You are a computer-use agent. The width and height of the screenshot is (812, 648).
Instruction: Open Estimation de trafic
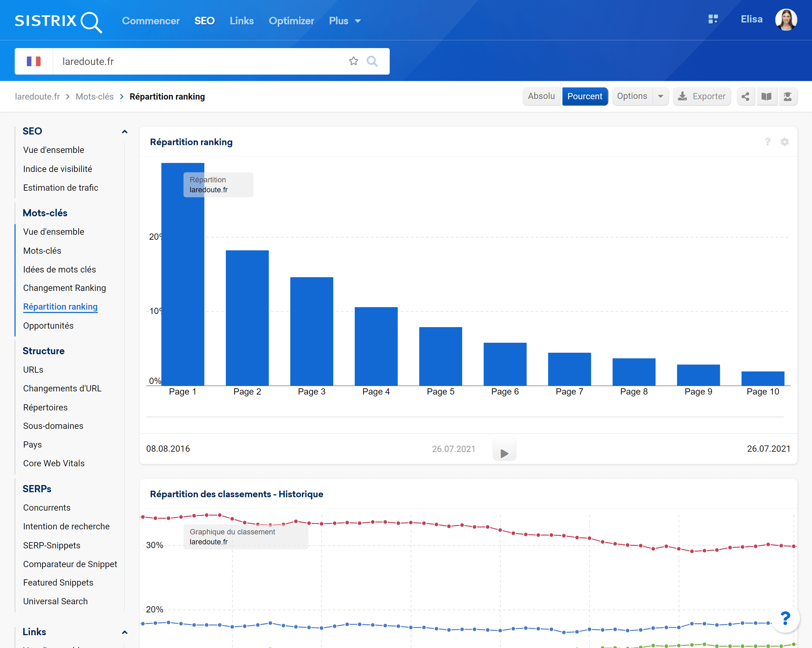tap(61, 188)
